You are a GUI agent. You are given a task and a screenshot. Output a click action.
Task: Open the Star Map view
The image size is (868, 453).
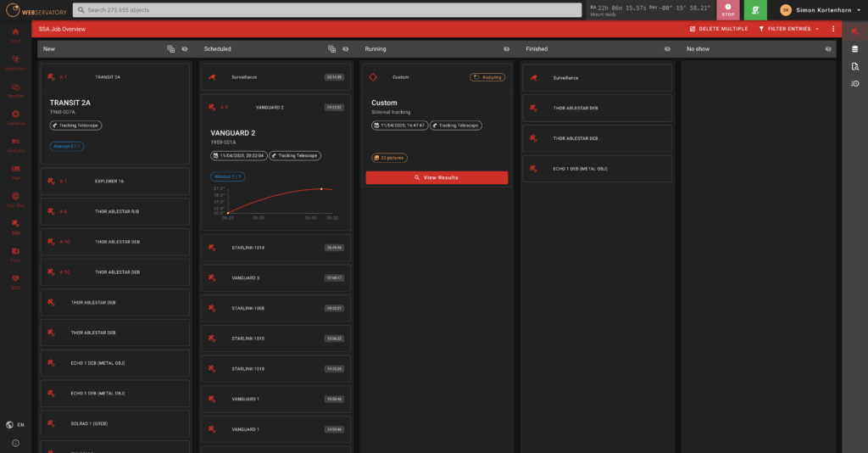(15, 199)
